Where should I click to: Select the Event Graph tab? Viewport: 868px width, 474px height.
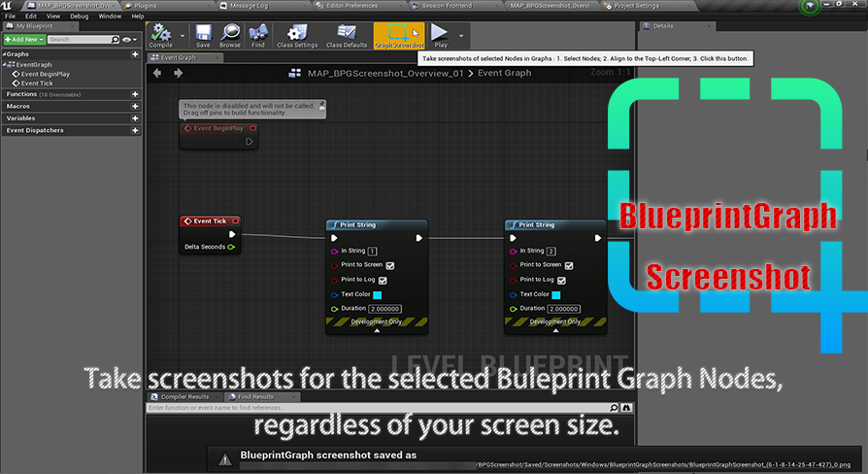pyautogui.click(x=184, y=57)
